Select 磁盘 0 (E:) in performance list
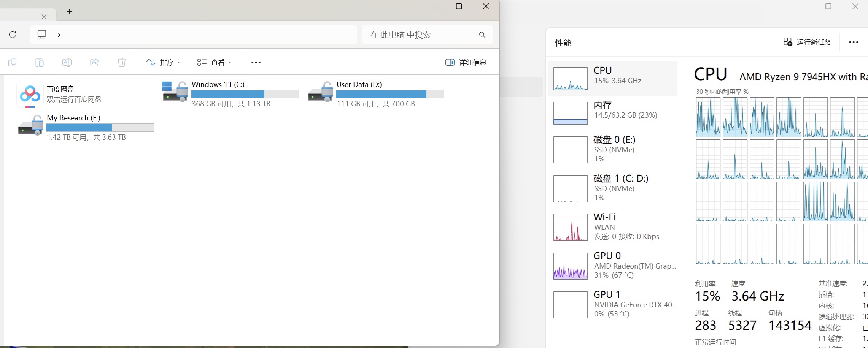Image resolution: width=868 pixels, height=348 pixels. click(612, 149)
